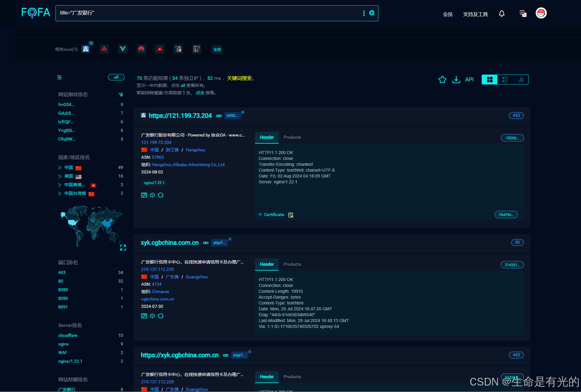Open the sidebar filter settings icon
Viewport: 581px width, 392px height.
[x=60, y=77]
